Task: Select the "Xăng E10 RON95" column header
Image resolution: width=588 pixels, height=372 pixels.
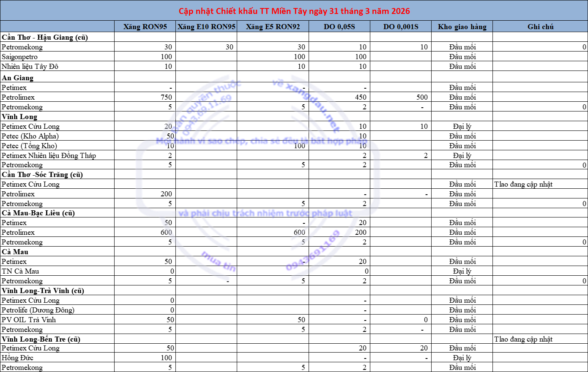Action: click(206, 27)
